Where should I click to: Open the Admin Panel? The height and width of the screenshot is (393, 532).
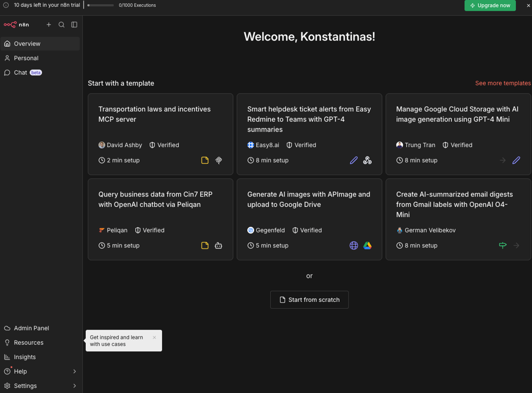click(x=40, y=328)
